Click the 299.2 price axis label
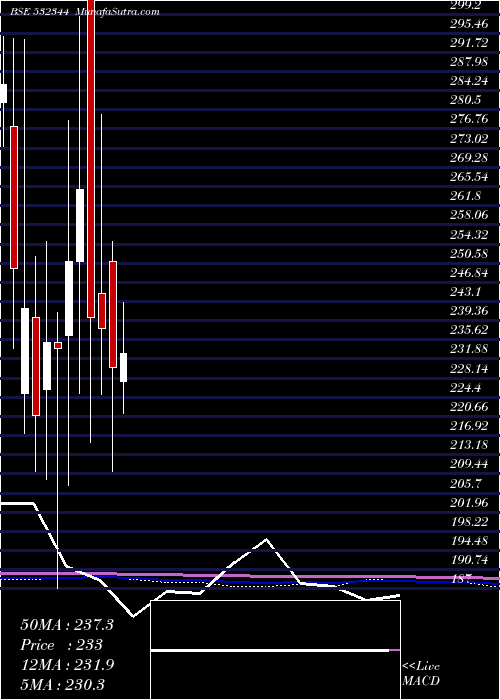The width and height of the screenshot is (500, 700). tap(466, 4)
